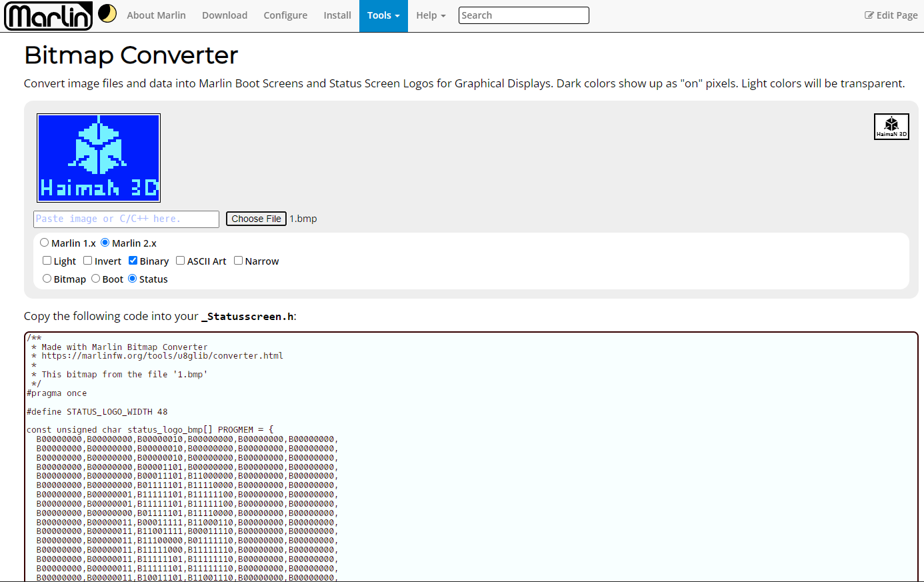Screen dimensions: 924x582
Task: Expand the Tools dropdown menu
Action: [x=383, y=15]
